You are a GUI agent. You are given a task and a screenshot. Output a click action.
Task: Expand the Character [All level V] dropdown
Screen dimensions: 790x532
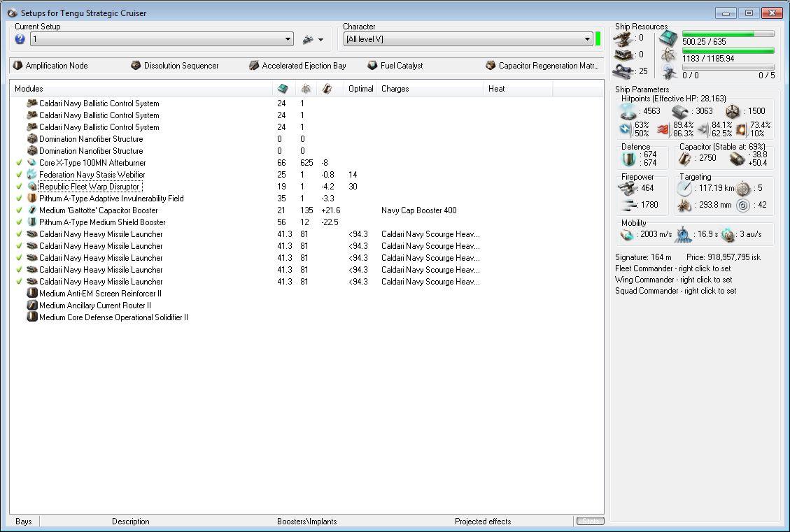588,39
